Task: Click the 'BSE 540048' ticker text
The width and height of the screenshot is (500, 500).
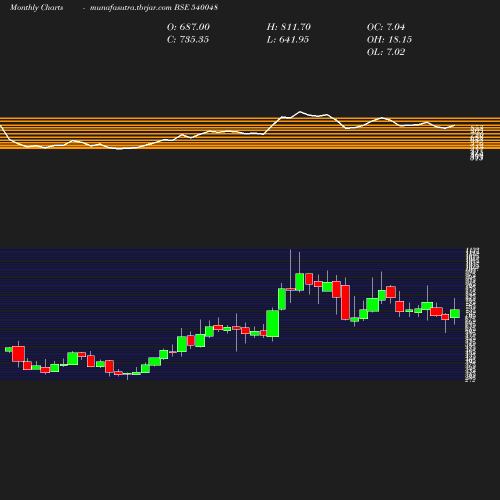Action: [x=196, y=7]
